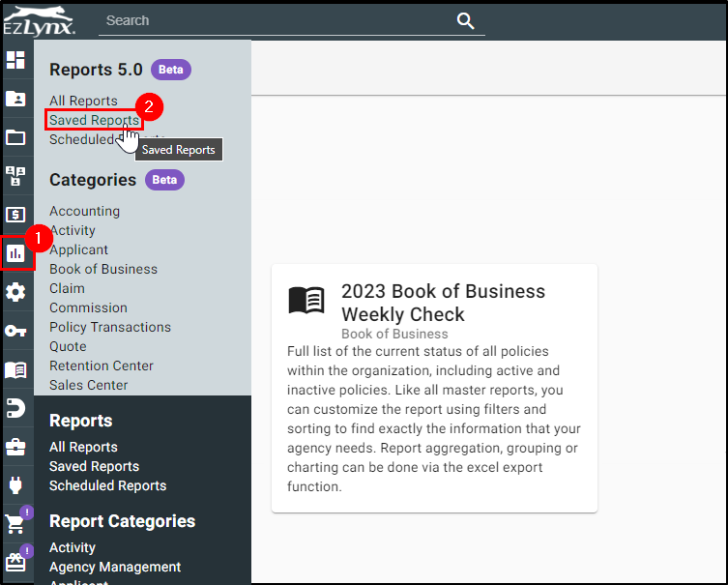This screenshot has height=585, width=728.
Task: Open the shopping cart icon
Action: point(15,524)
